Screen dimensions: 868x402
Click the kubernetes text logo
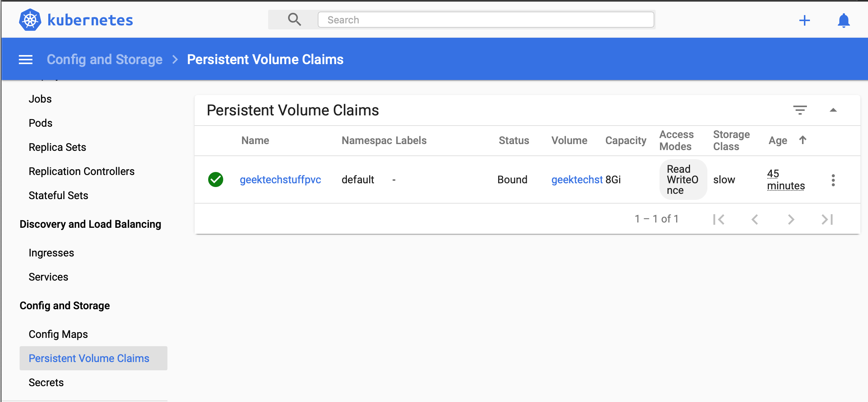pyautogui.click(x=90, y=20)
